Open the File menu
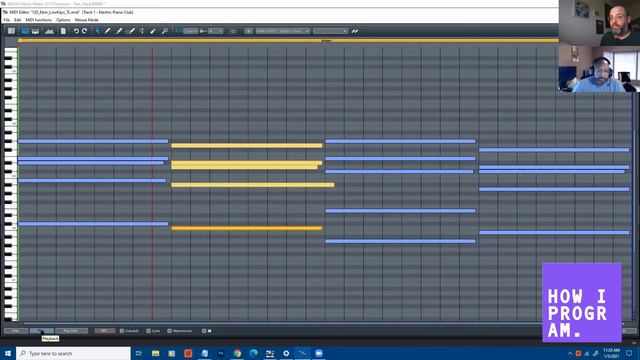Image resolution: width=640 pixels, height=360 pixels. pyautogui.click(x=7, y=20)
